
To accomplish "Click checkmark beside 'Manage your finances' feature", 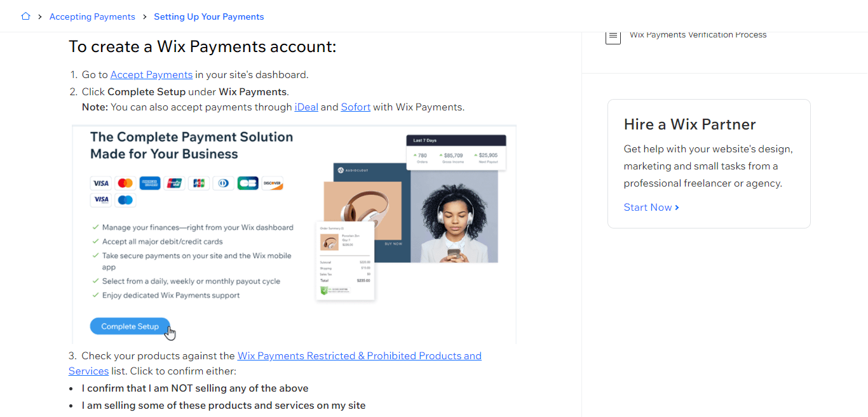I will coord(94,227).
